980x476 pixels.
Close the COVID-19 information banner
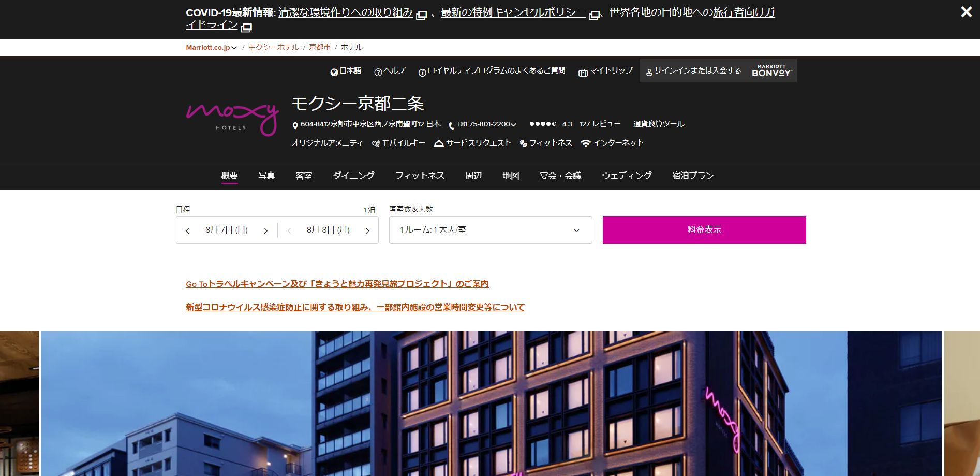tap(966, 11)
